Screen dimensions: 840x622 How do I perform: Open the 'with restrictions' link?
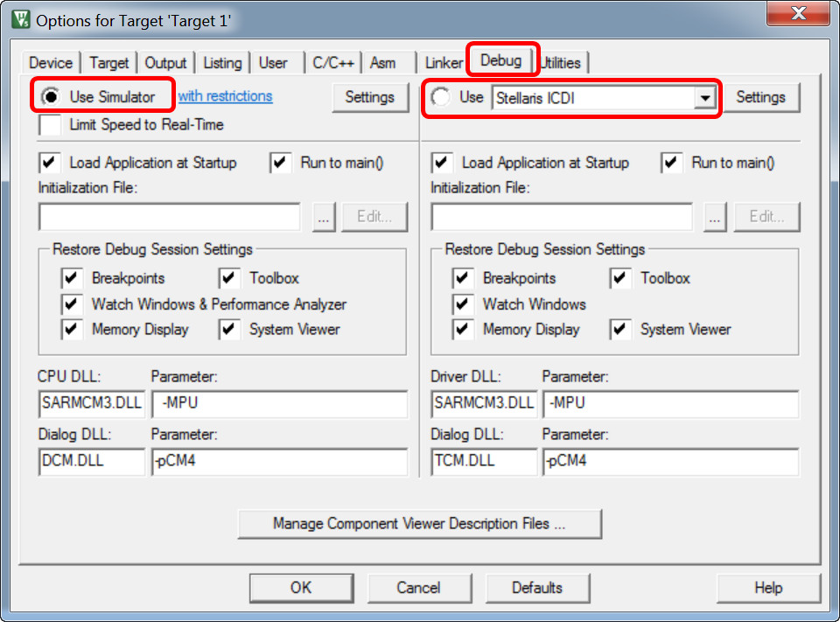[x=225, y=96]
